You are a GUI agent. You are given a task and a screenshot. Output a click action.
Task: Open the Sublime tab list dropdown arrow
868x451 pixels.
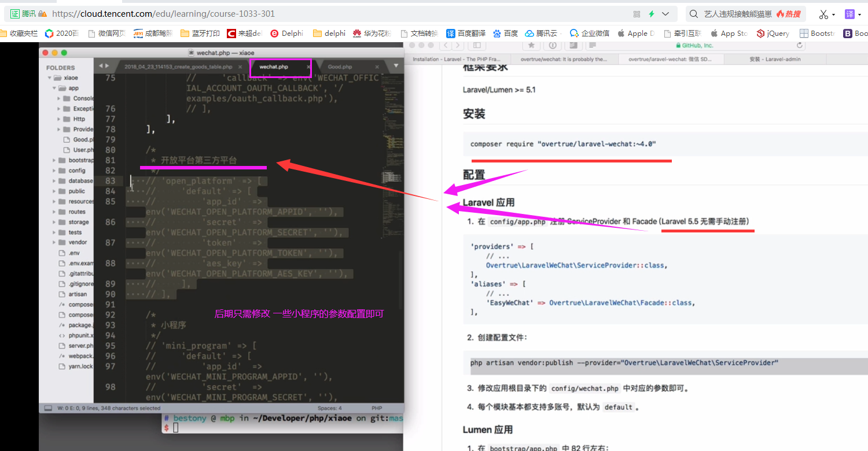[x=396, y=66]
